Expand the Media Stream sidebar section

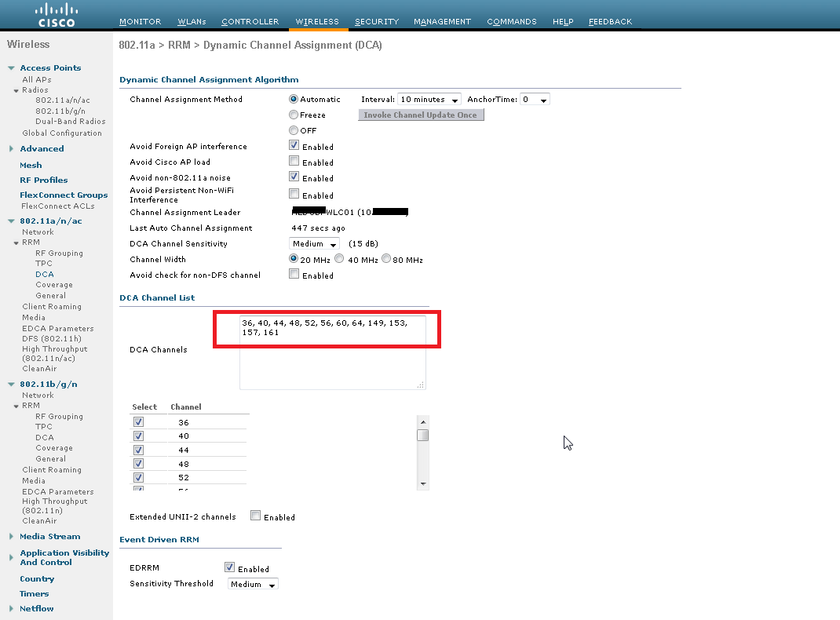[x=12, y=537]
